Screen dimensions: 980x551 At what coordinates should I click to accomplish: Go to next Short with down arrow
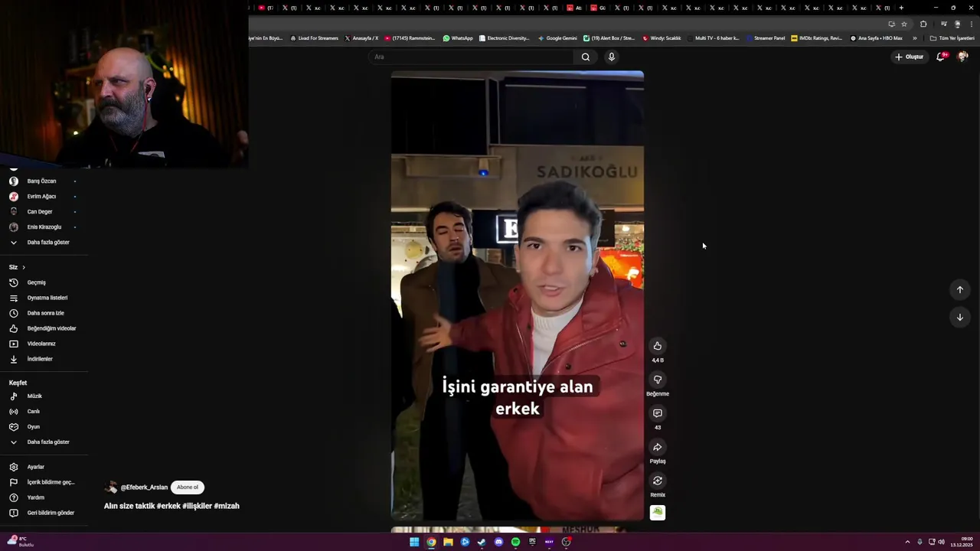tap(959, 317)
